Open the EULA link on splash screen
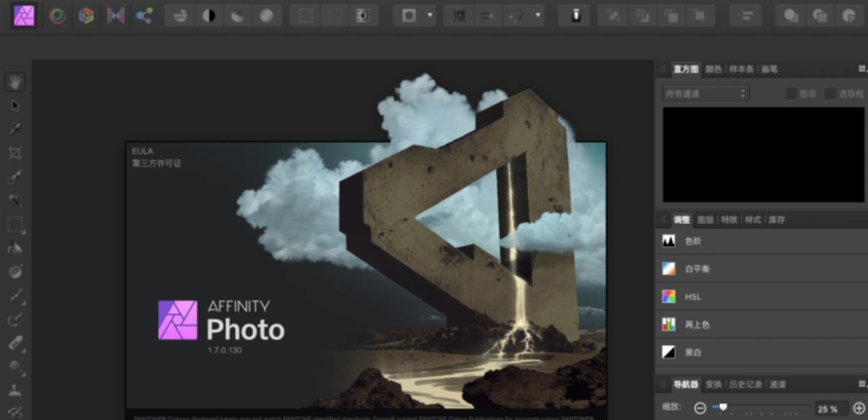The width and height of the screenshot is (868, 420). pyautogui.click(x=142, y=151)
